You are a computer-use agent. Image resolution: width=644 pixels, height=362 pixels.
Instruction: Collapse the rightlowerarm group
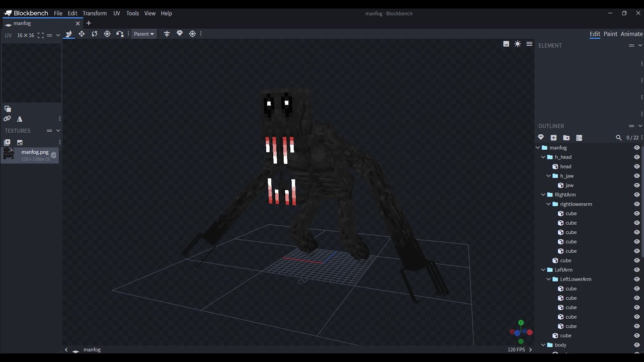coord(548,204)
